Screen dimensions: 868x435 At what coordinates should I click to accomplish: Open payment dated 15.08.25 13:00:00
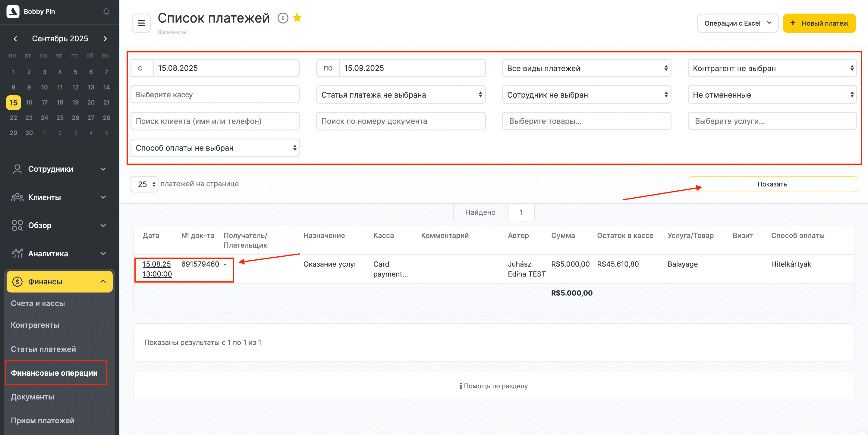point(157,269)
